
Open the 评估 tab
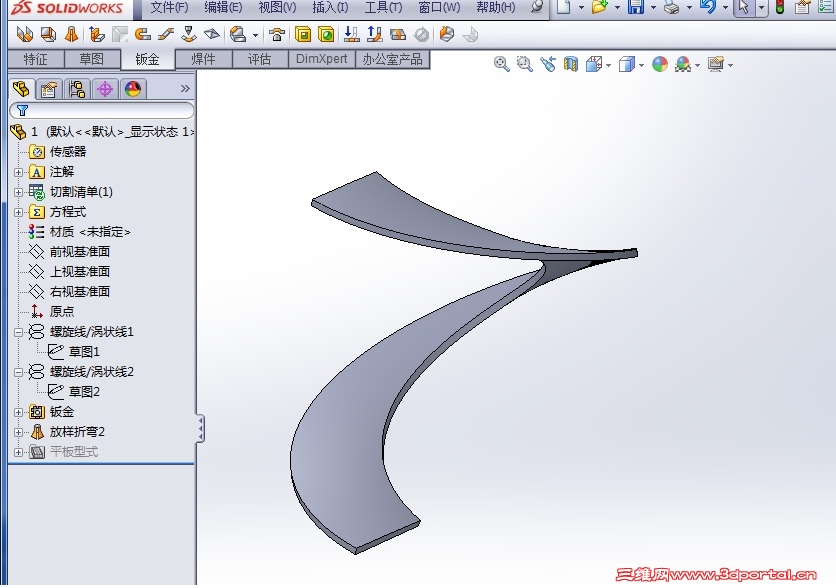tap(260, 59)
